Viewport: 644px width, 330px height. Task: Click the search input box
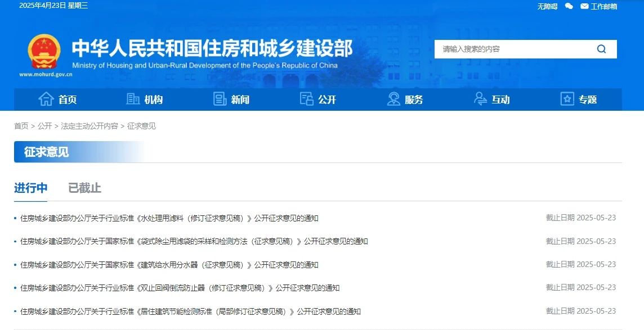(512, 49)
